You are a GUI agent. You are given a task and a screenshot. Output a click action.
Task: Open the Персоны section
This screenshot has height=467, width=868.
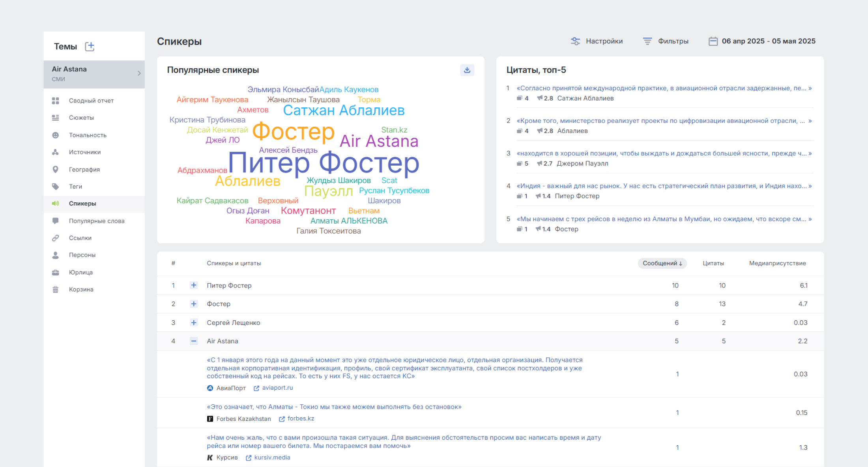pos(82,255)
